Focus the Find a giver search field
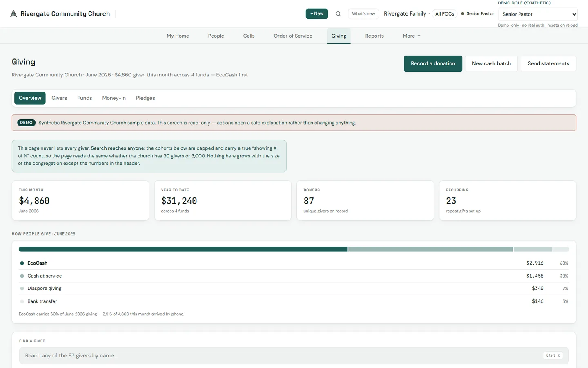 coord(294,356)
